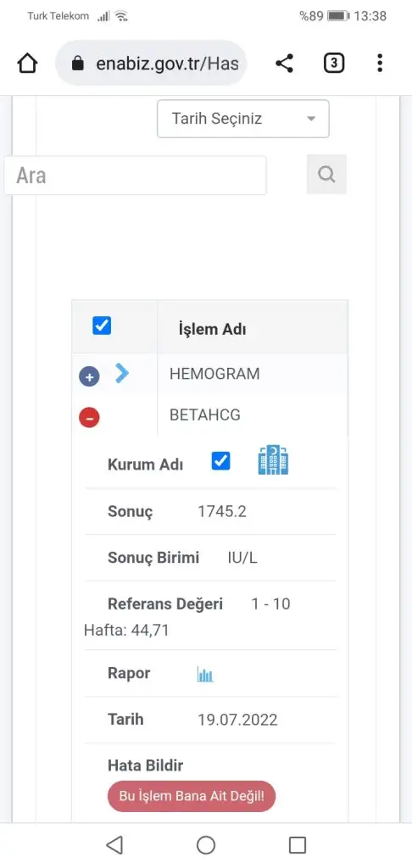Toggle the select-all checkbox in table header
This screenshot has width=412, height=868.
click(x=102, y=325)
